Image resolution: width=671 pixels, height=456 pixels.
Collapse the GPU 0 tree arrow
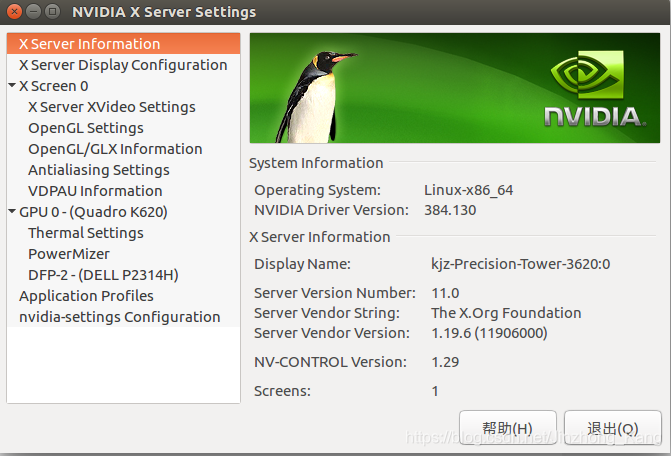(x=12, y=211)
